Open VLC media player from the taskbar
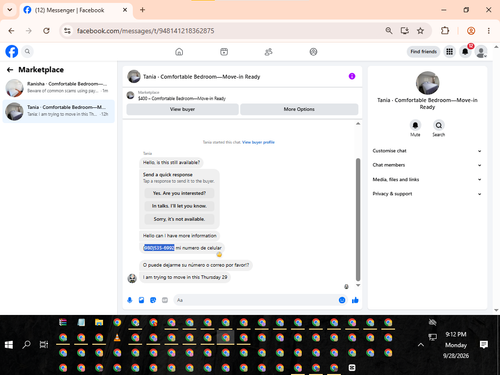Viewport: 500px width, 375px height. [117, 338]
